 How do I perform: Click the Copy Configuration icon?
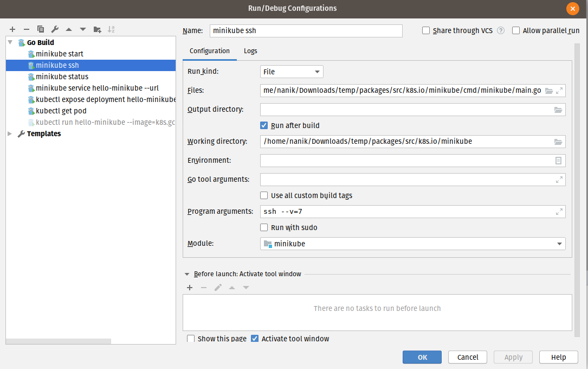tap(41, 29)
